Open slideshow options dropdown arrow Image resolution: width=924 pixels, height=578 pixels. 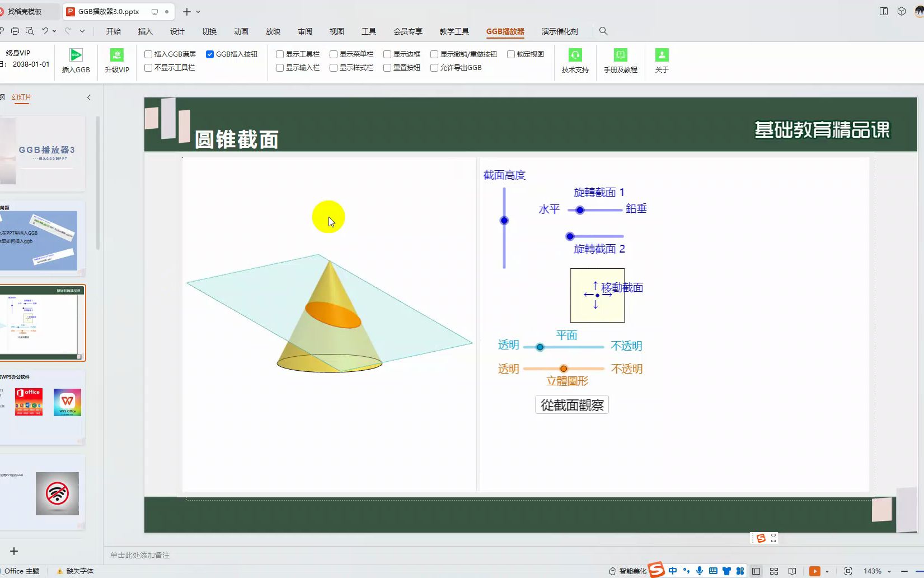[x=827, y=571]
